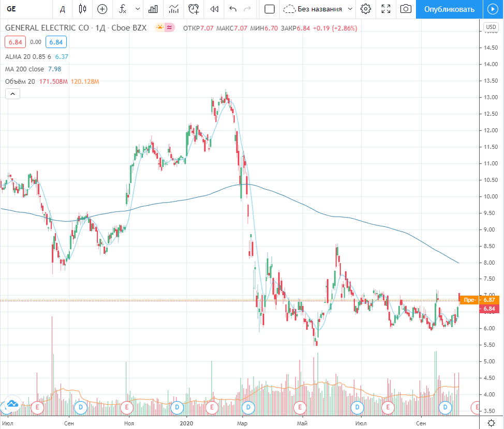Click the sun pre-market session icon
Viewport: 504px width, 429px height.
click(x=159, y=27)
